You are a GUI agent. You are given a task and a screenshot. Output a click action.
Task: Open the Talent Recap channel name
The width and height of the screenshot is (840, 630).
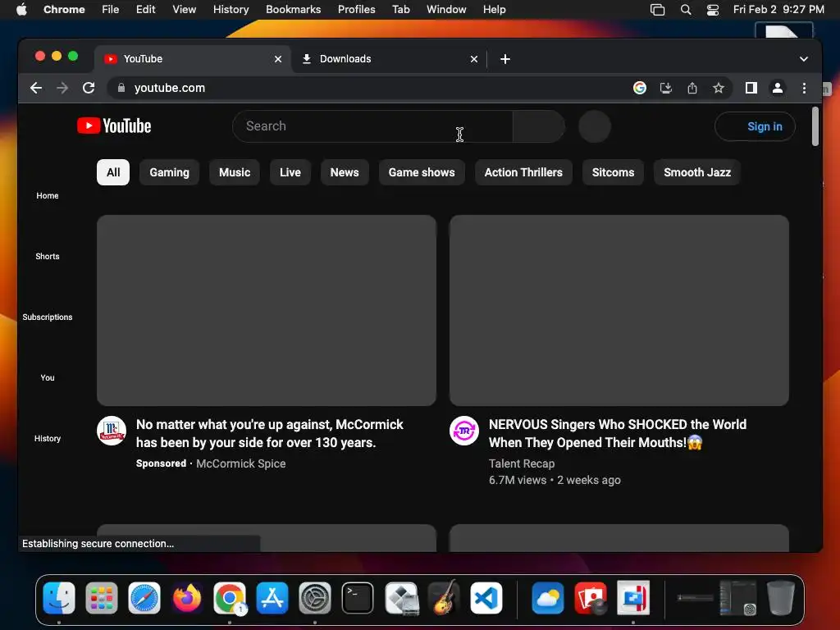coord(522,464)
